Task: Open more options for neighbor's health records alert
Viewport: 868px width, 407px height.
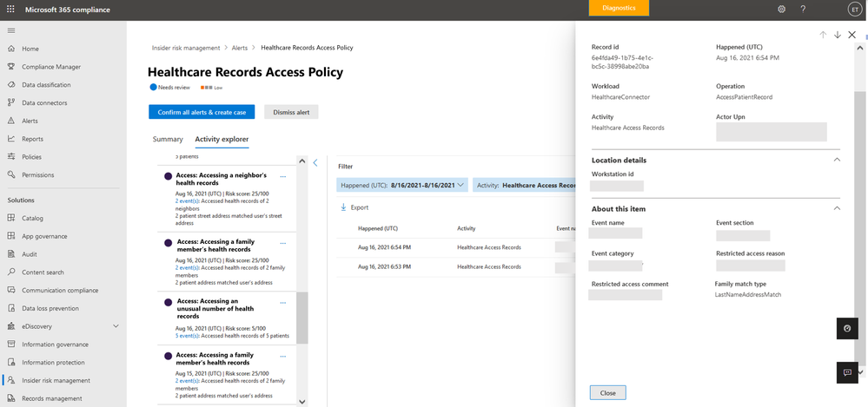Action: pyautogui.click(x=283, y=176)
